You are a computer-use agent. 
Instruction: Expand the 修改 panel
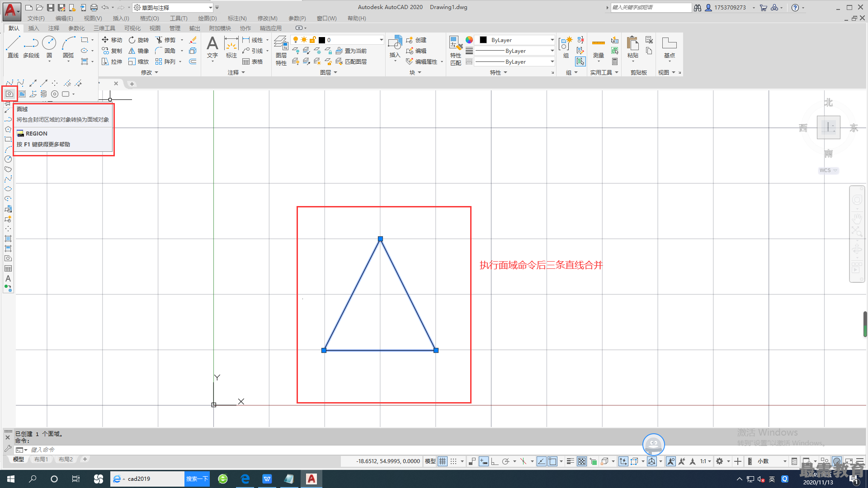tap(150, 72)
